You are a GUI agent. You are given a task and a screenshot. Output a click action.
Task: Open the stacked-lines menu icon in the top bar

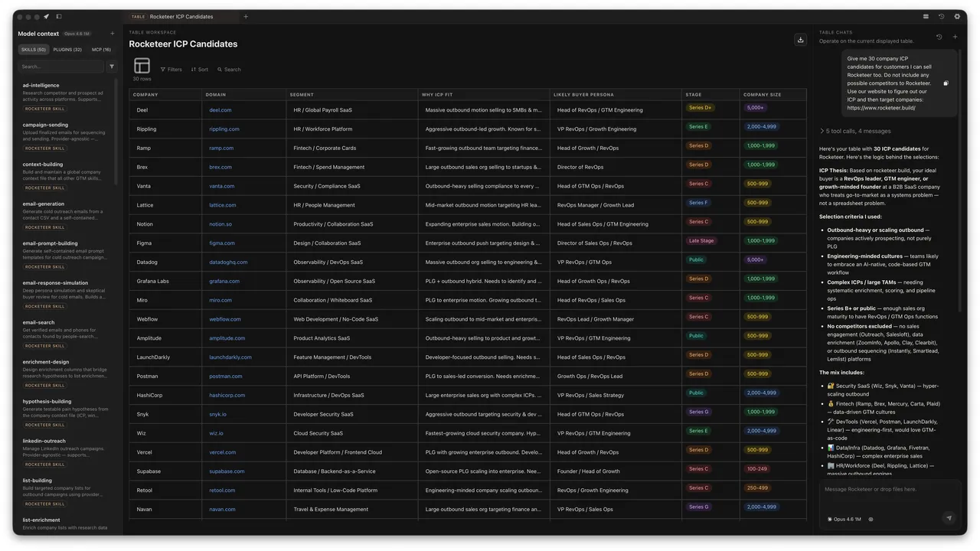(926, 16)
